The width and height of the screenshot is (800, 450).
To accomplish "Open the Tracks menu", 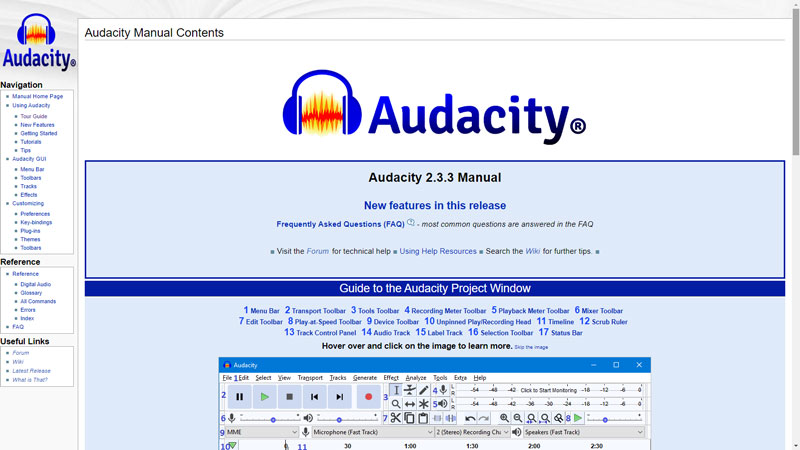I will (338, 378).
